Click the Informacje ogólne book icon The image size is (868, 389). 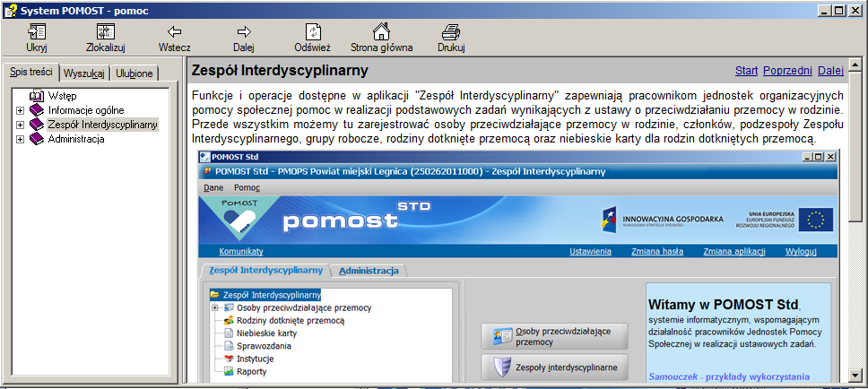[37, 110]
